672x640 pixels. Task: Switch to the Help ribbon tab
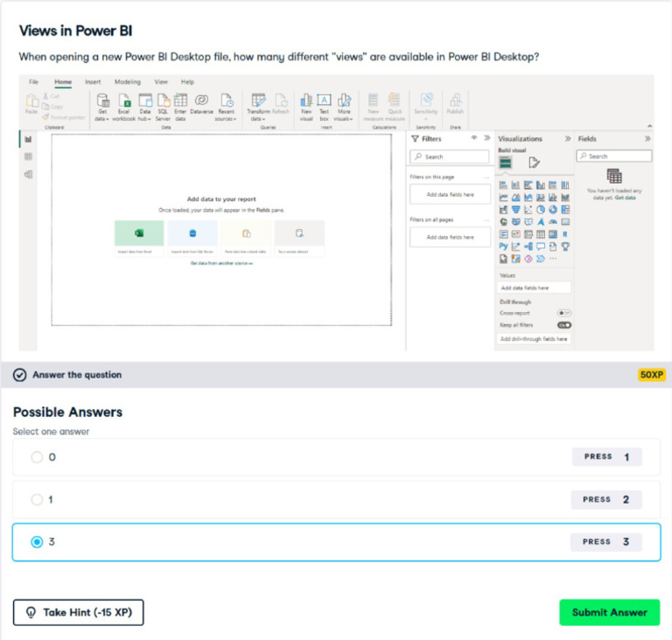click(187, 82)
